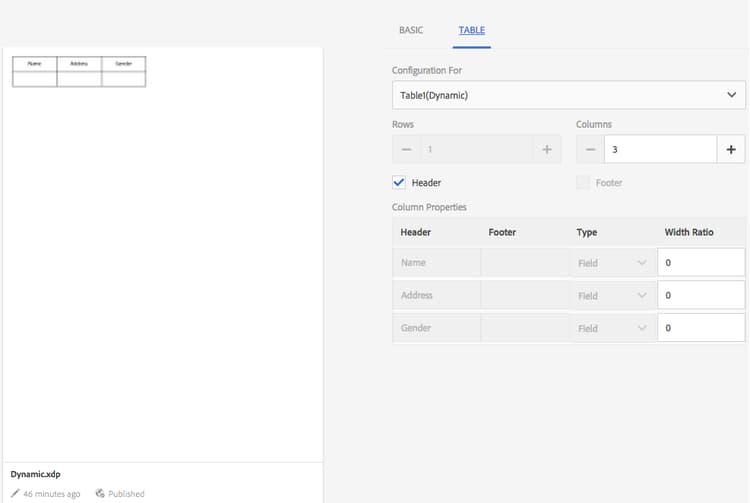The image size is (750, 503).
Task: Click the table preview thumbnail
Action: point(79,71)
